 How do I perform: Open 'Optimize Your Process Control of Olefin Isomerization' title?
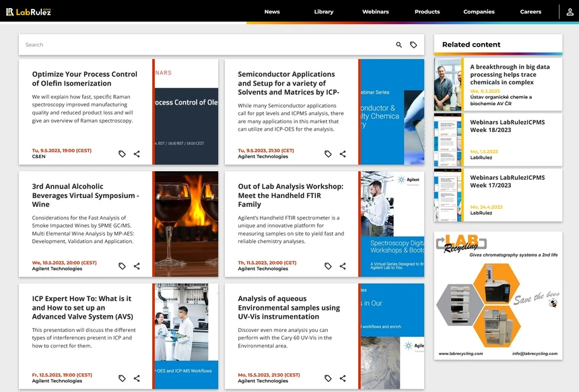(85, 79)
